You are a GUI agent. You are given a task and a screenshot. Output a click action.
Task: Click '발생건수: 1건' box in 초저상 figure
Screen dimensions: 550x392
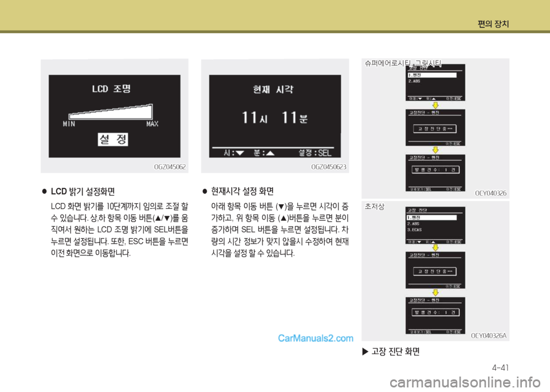point(435,312)
